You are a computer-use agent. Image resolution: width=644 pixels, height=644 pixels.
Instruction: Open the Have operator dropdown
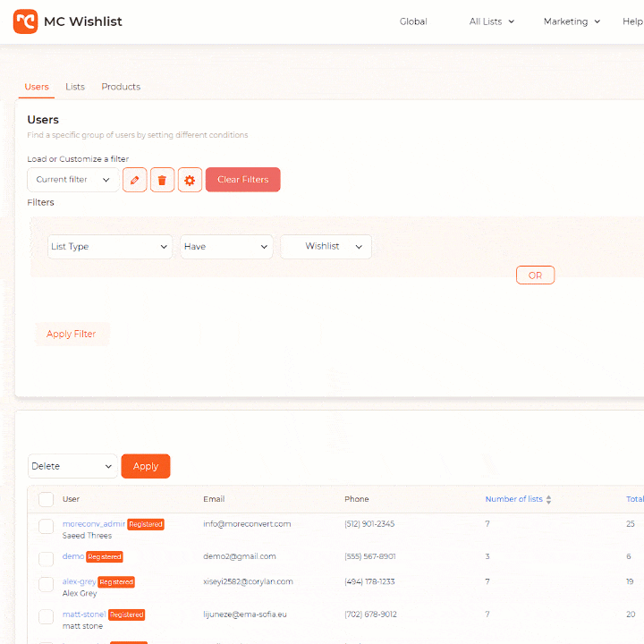pyautogui.click(x=226, y=247)
